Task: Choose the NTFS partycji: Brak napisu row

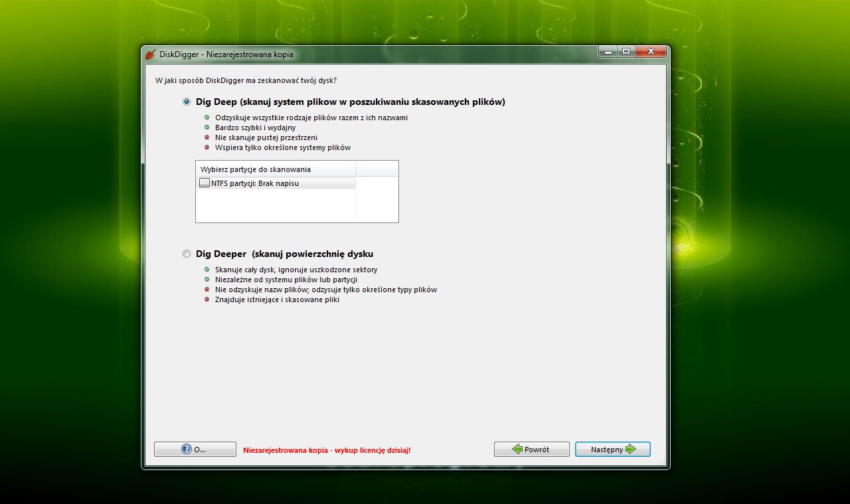Action: coord(277,183)
